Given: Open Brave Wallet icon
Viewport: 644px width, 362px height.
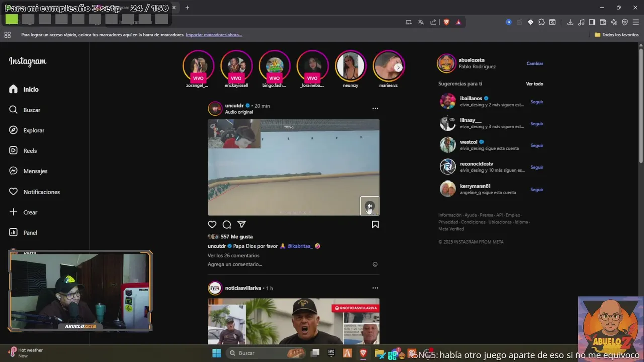Looking at the screenshot, I should [603, 22].
